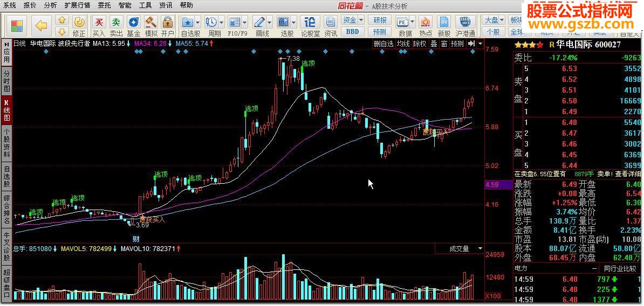The height and width of the screenshot is (306, 644).
Task: Open the 沪港通 SSE HKE icon
Action: point(465,22)
